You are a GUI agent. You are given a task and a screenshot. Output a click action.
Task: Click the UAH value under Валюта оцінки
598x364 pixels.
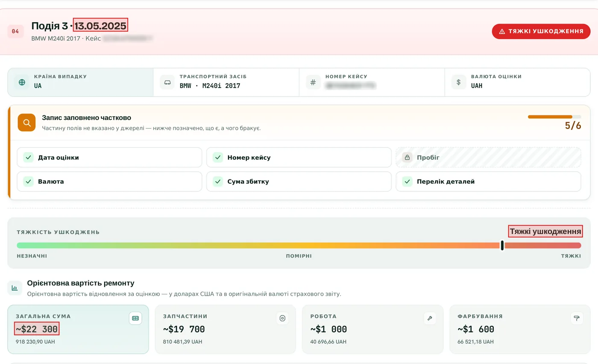(x=477, y=85)
